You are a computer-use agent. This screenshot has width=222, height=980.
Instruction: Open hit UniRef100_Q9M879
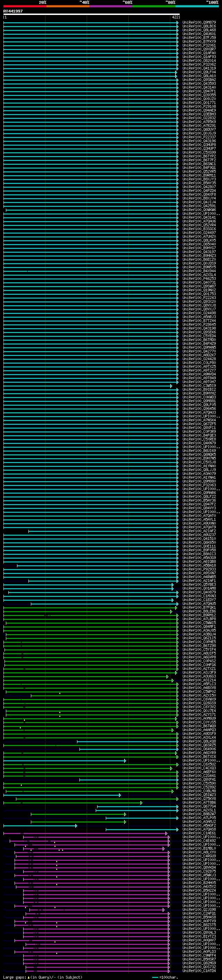click(199, 23)
